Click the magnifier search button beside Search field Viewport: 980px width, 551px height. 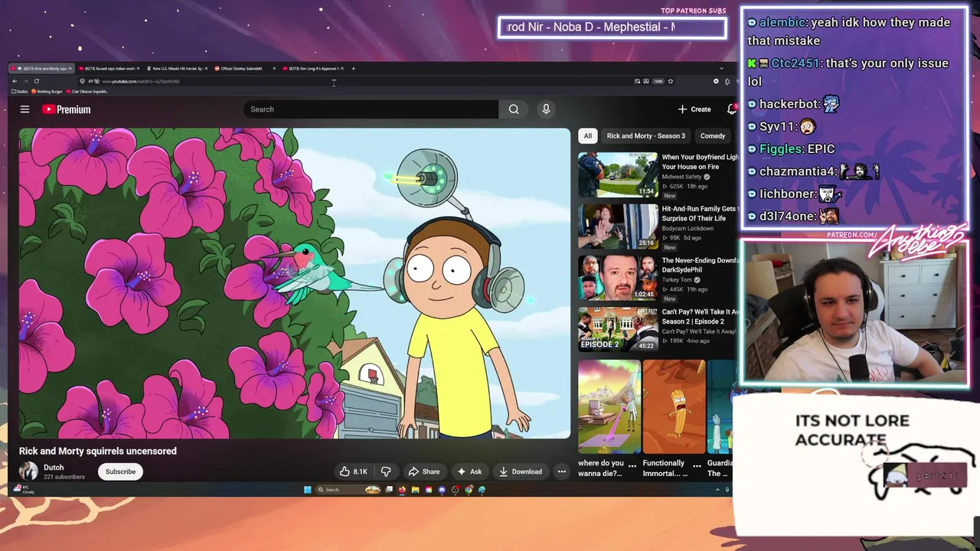point(514,109)
